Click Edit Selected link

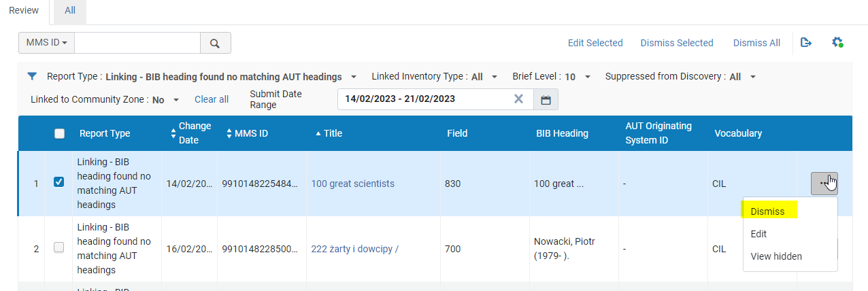coord(595,43)
